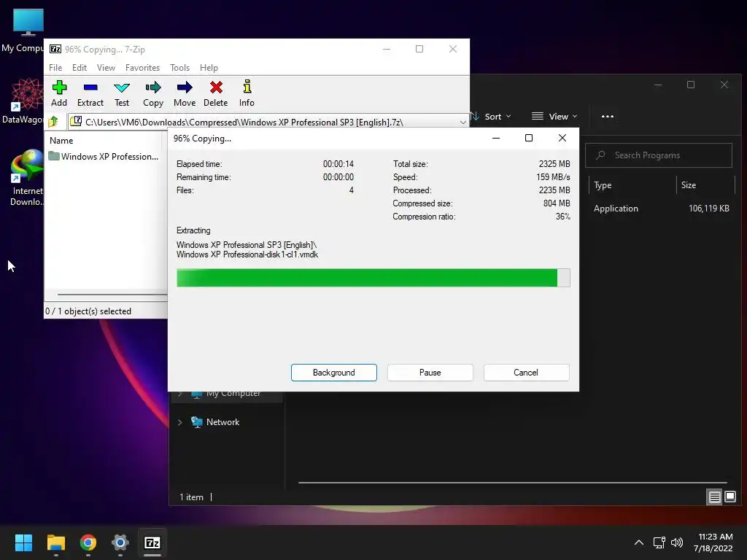Pause the copying operation
The height and width of the screenshot is (560, 747).
pyautogui.click(x=430, y=373)
